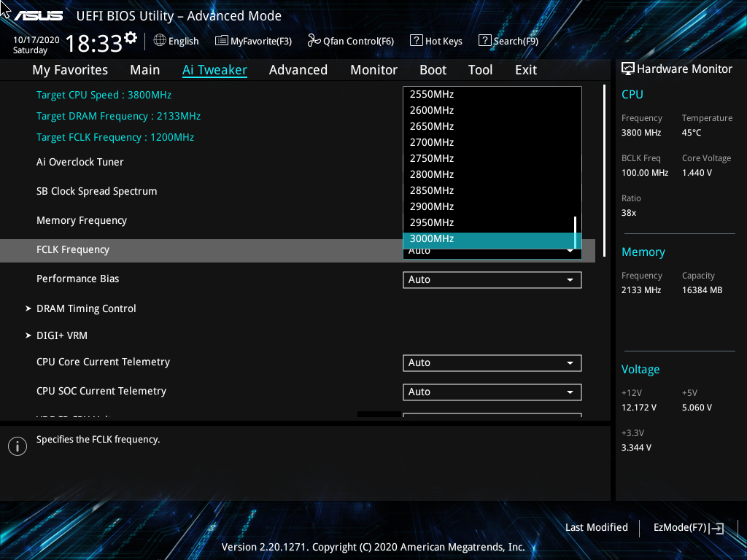
Task: Click BCLK Freq 100.00 MHz value
Action: [x=645, y=173]
